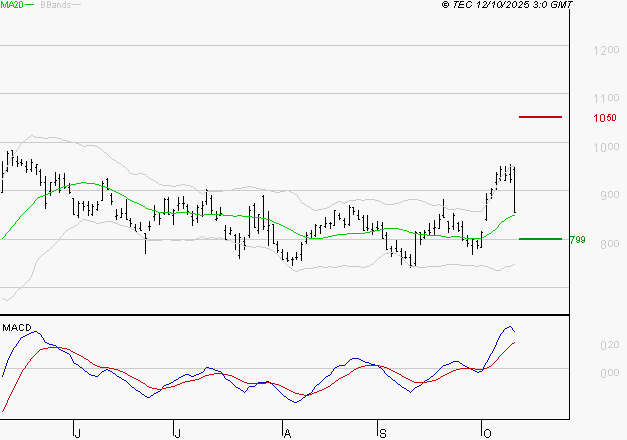
Task: Click the red 1050 resistance value
Action: [605, 118]
